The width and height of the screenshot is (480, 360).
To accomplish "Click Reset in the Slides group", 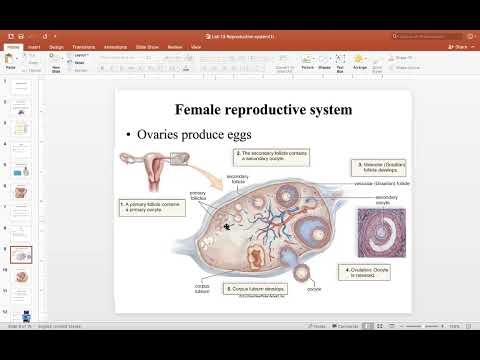I will point(76,63).
